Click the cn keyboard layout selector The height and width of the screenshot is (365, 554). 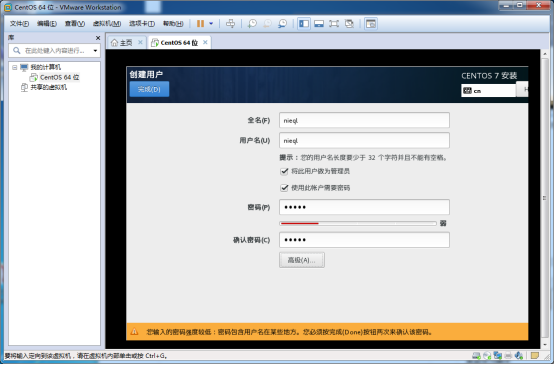(x=488, y=90)
